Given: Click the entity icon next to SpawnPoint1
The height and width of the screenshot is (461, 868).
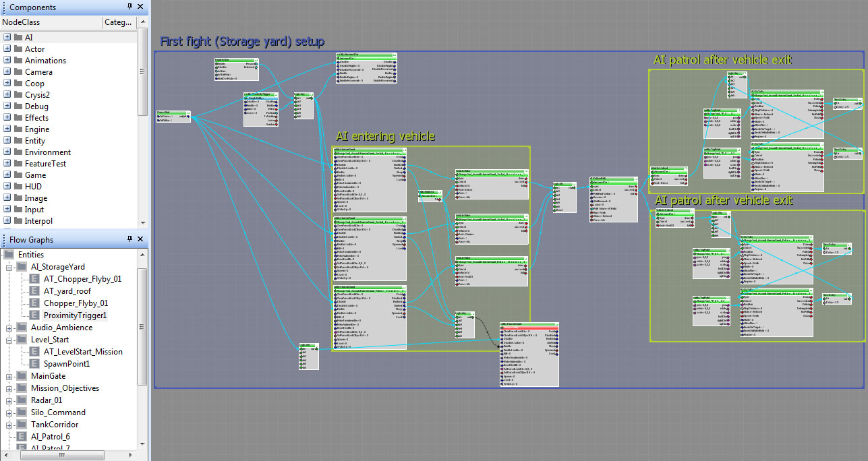Looking at the screenshot, I should click(33, 364).
